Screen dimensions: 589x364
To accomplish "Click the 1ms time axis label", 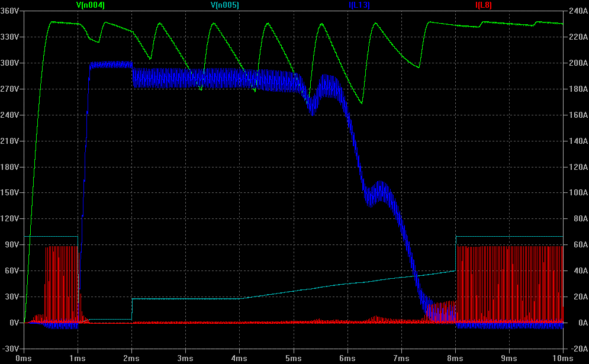I will pos(78,358).
